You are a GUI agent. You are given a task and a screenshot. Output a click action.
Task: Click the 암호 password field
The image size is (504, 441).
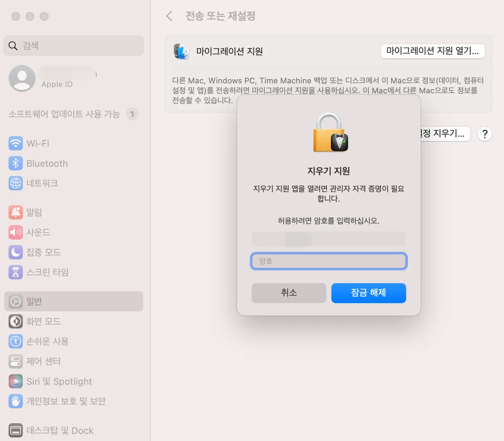coord(328,261)
